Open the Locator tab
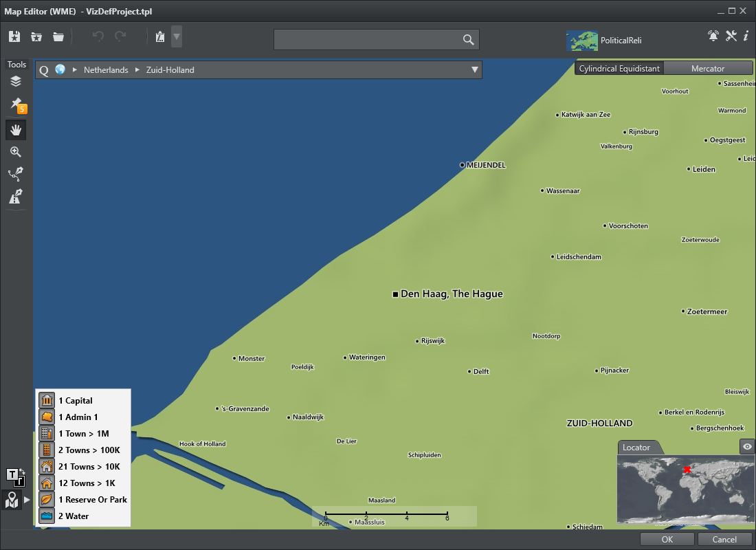The width and height of the screenshot is (756, 550). pos(636,448)
